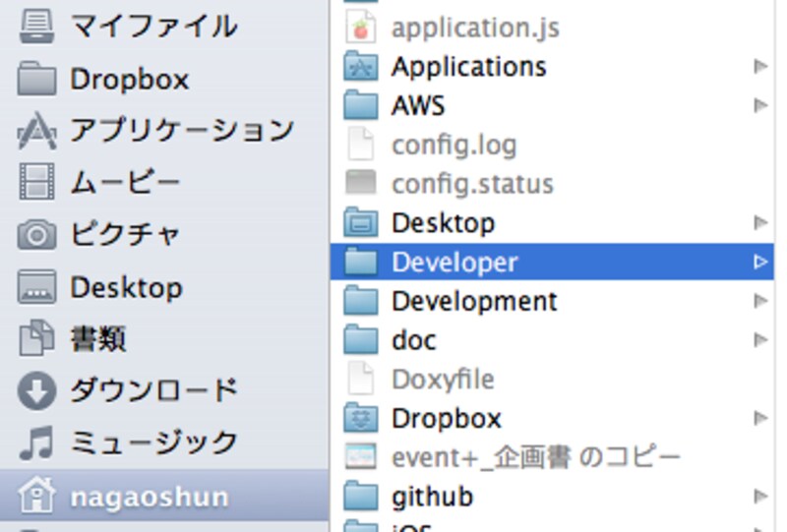Select マイファイル label in sidebar

pos(153,27)
